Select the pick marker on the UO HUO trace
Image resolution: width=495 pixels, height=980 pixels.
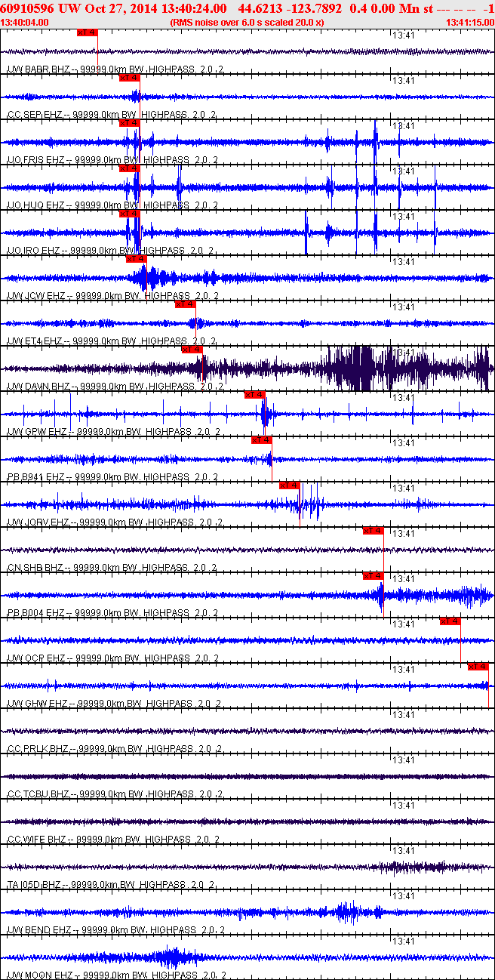pos(130,168)
